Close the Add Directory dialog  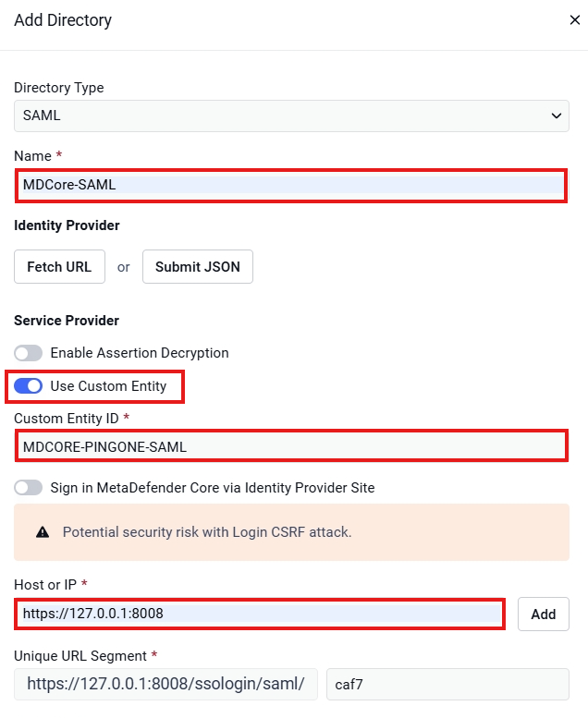click(x=575, y=20)
